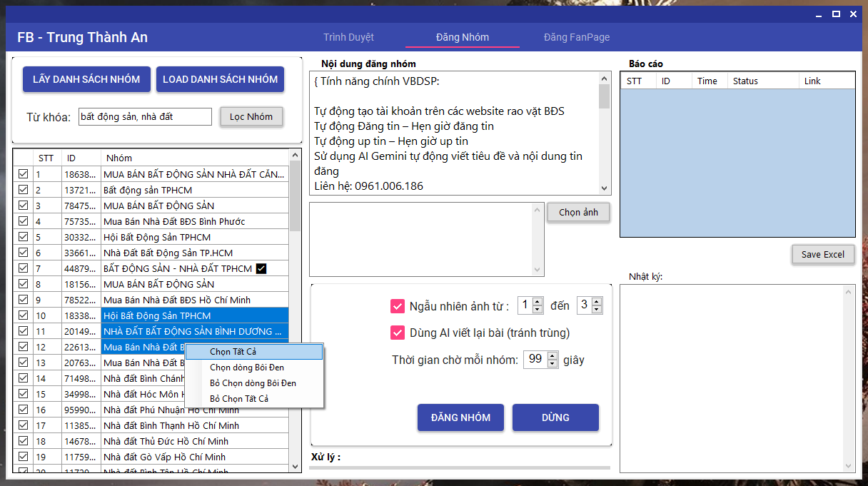Check the black checkmark icon in row 7
The width and height of the screenshot is (868, 486).
coord(261,268)
